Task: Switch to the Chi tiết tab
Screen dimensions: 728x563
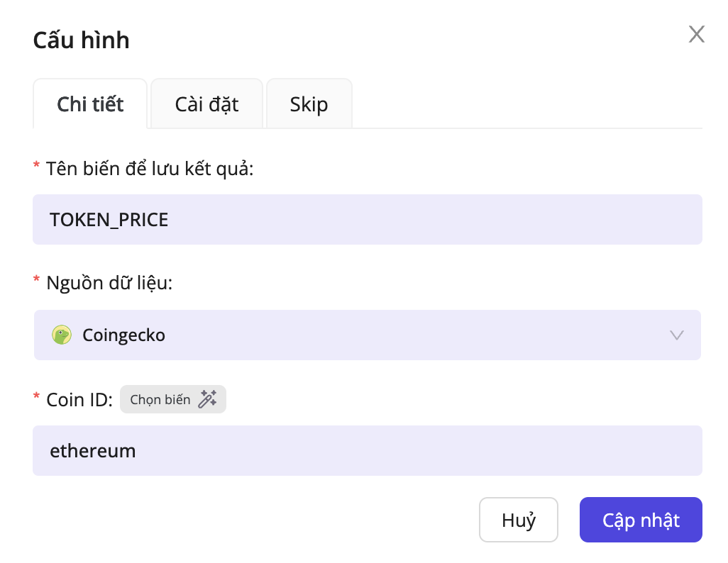Action: [90, 104]
